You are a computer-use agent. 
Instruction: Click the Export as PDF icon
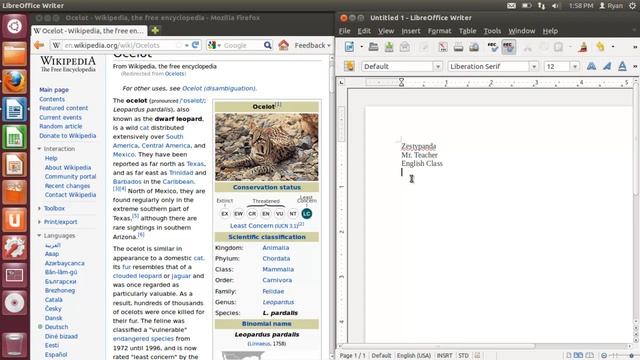(443, 47)
